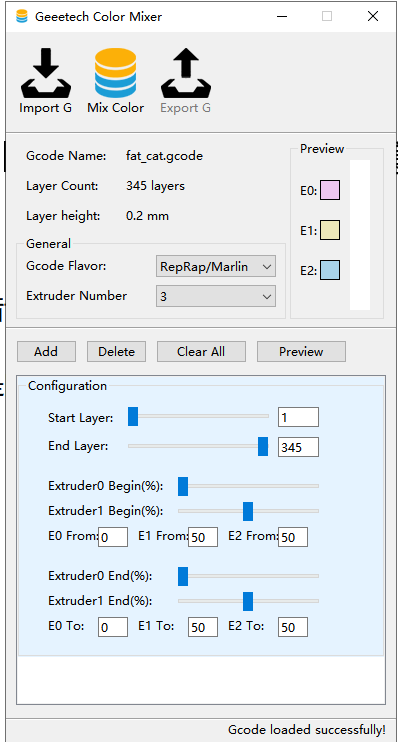Click the Extruder0 Begin(%) slider handle
The width and height of the screenshot is (398, 742).
(x=183, y=486)
